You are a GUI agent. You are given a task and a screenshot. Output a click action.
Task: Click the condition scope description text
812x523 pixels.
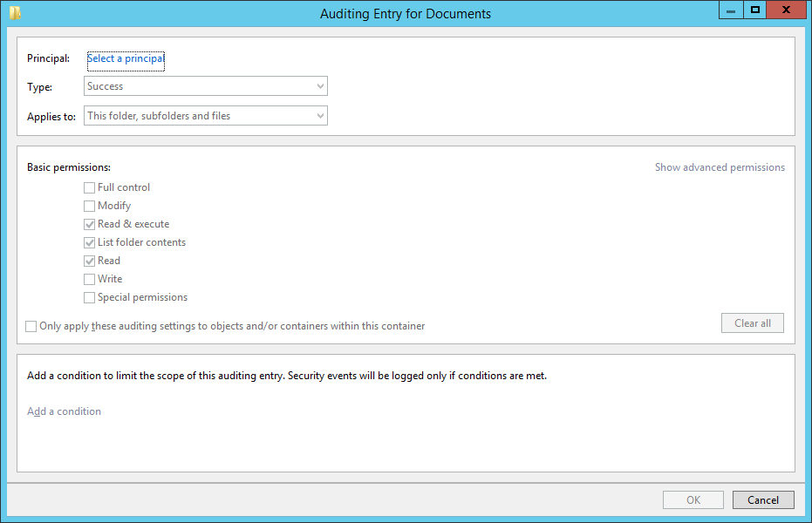(287, 376)
